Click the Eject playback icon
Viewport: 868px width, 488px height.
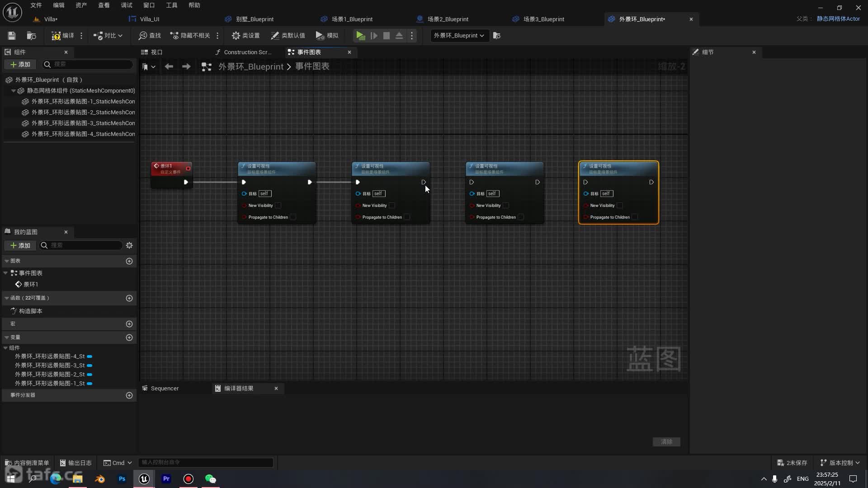399,35
